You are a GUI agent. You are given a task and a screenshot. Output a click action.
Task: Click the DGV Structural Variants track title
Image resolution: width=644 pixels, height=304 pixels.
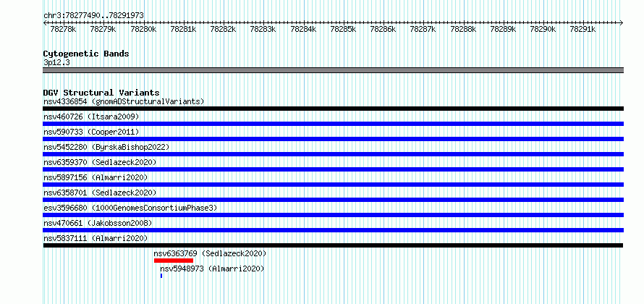point(101,93)
